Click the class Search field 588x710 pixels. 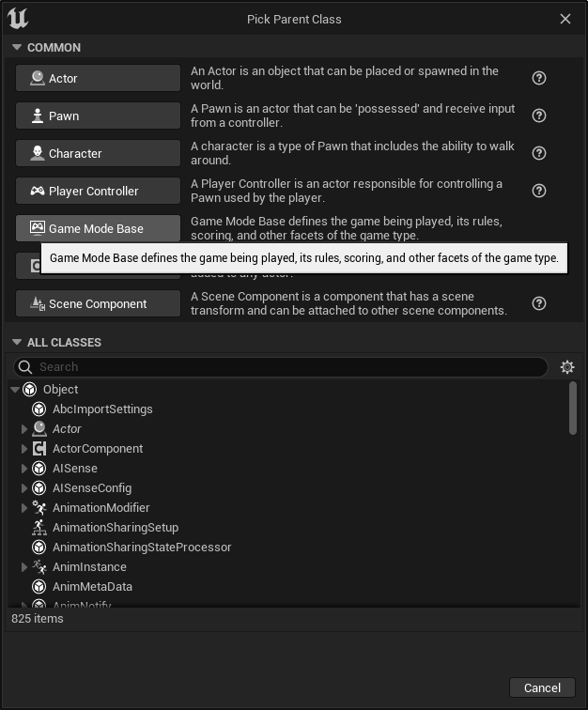[x=282, y=367]
